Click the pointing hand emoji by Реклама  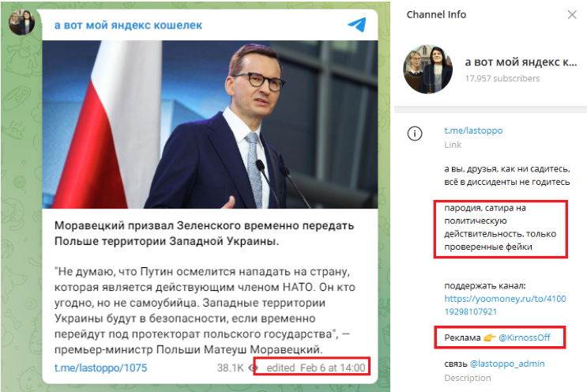[489, 337]
